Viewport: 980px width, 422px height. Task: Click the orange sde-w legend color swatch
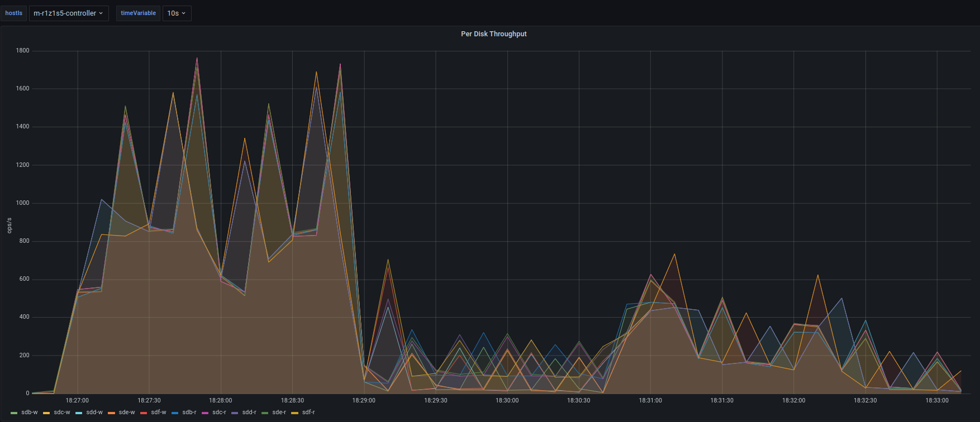111,413
